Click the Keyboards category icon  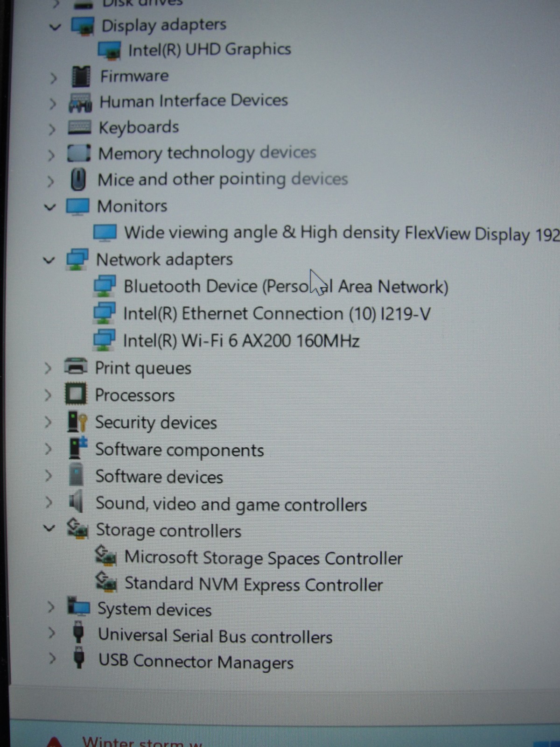(x=79, y=127)
